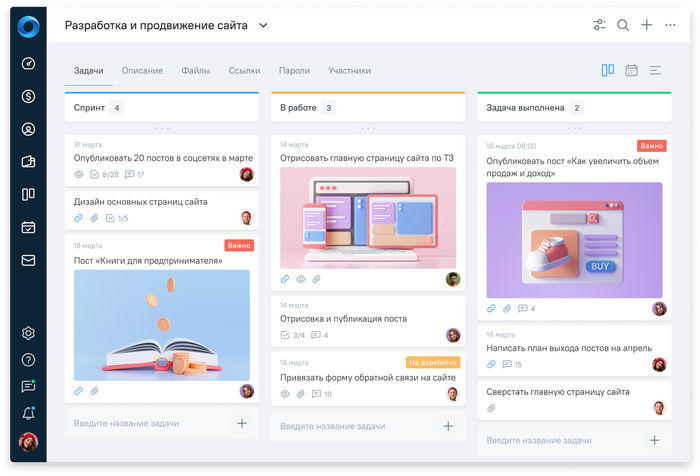Image resolution: width=700 pixels, height=476 pixels.
Task: Open the Участники tab
Action: (349, 71)
